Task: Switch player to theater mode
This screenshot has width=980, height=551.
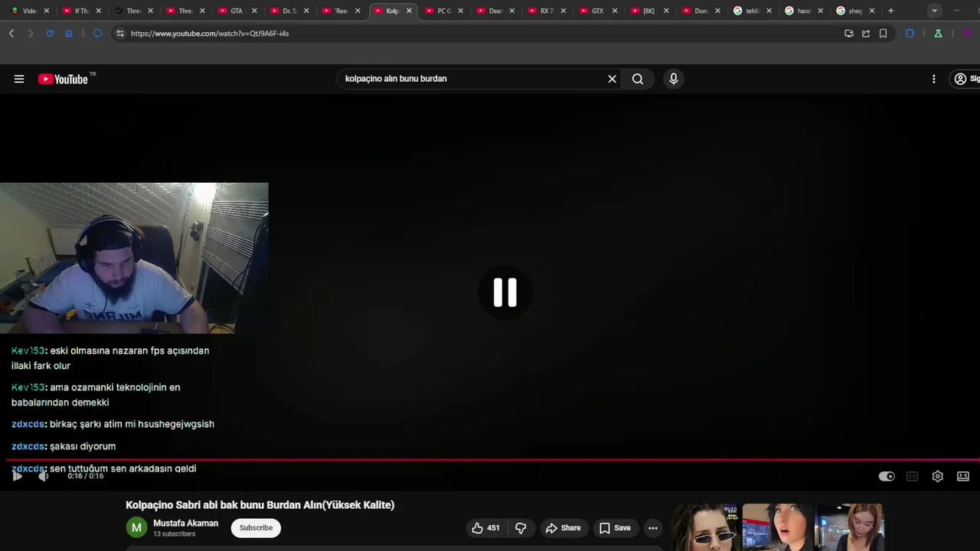Action: (963, 476)
